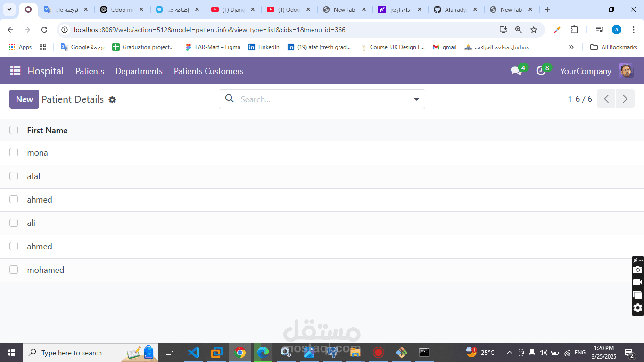
Task: Select all records with header checkbox
Action: (14, 130)
